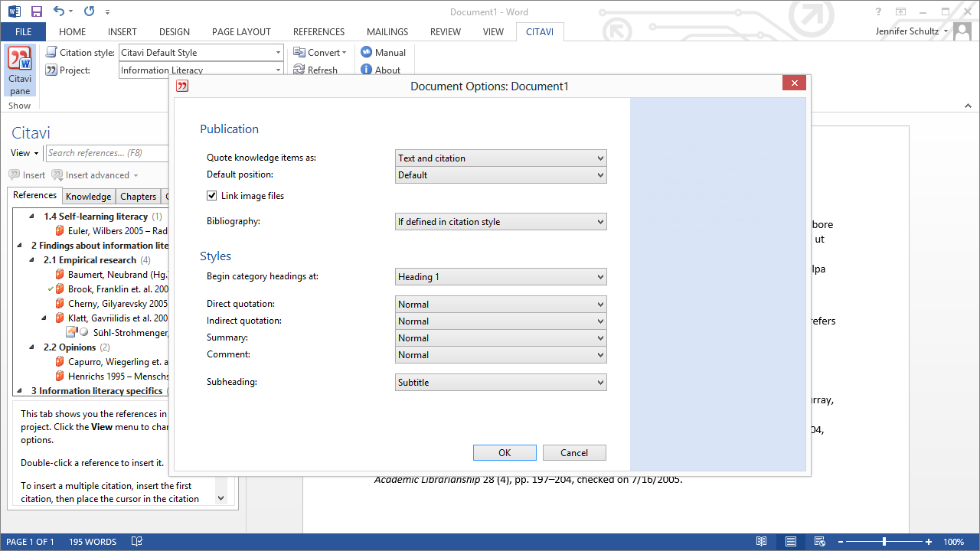This screenshot has height=551, width=980.
Task: Click the zoom out minus button
Action: tap(840, 542)
